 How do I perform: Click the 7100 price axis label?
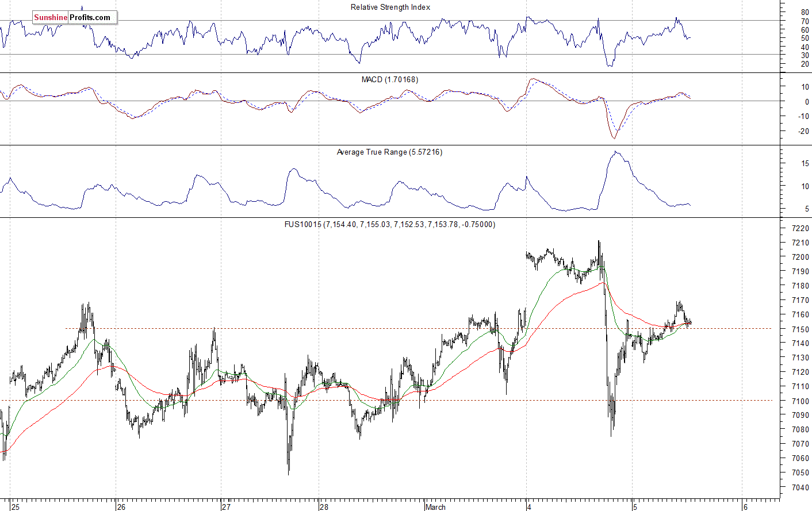pyautogui.click(x=800, y=401)
